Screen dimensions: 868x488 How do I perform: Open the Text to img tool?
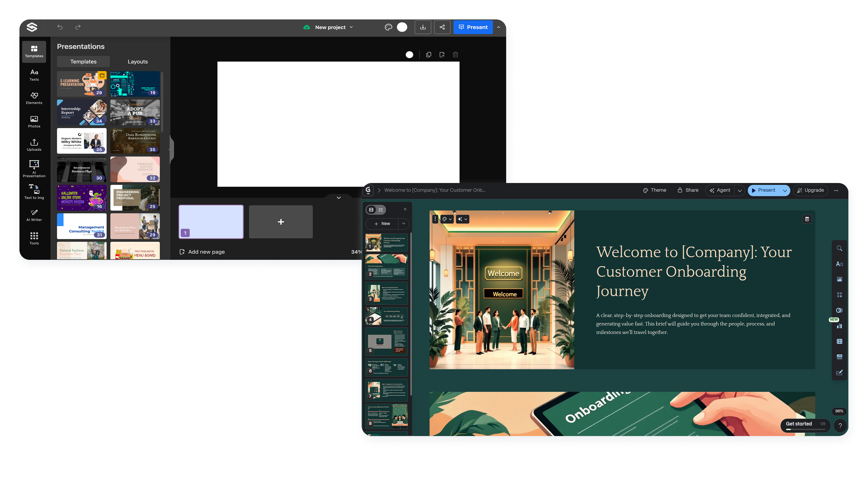click(34, 192)
